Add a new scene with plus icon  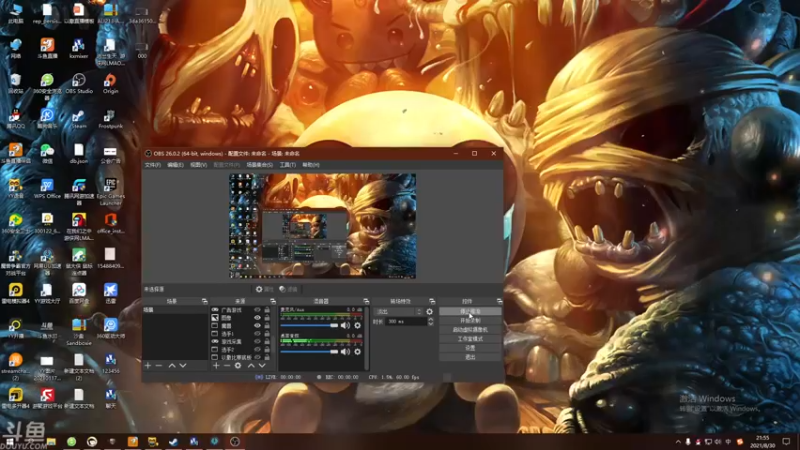(148, 366)
